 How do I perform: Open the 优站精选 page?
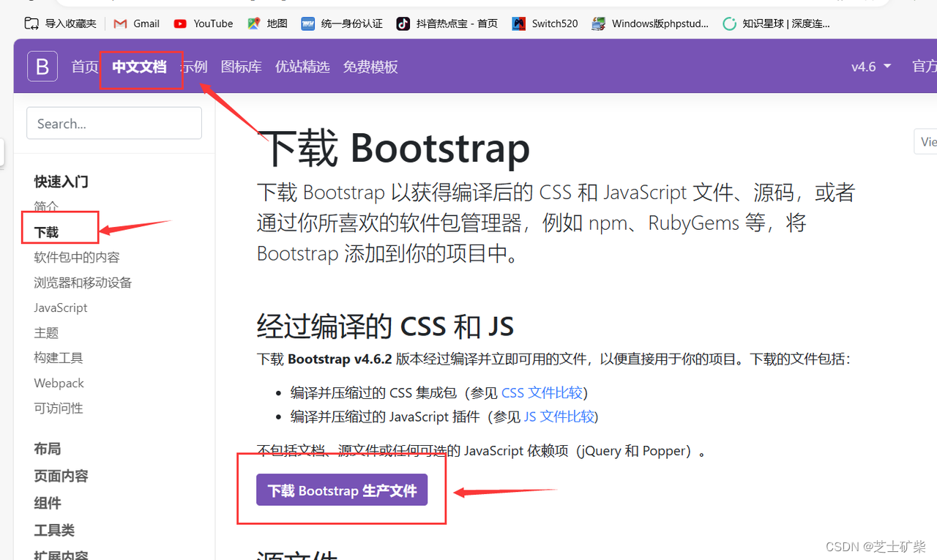[x=302, y=66]
